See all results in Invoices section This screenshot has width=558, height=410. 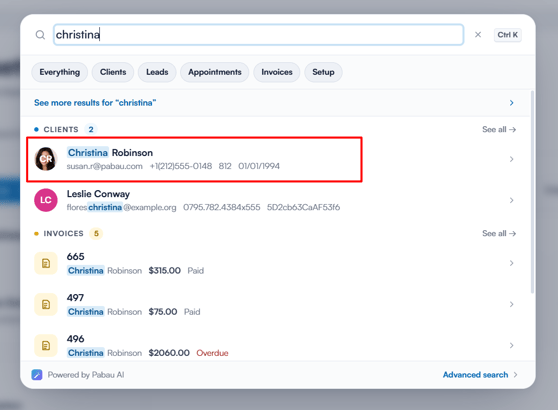pyautogui.click(x=499, y=233)
